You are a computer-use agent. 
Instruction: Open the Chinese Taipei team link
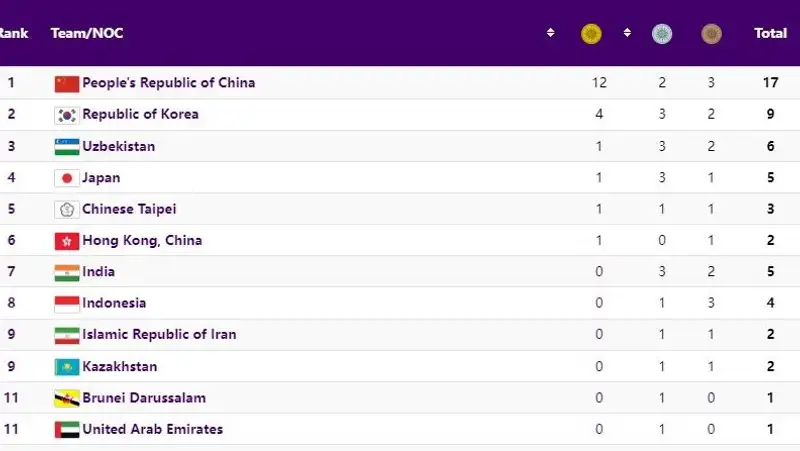click(129, 209)
